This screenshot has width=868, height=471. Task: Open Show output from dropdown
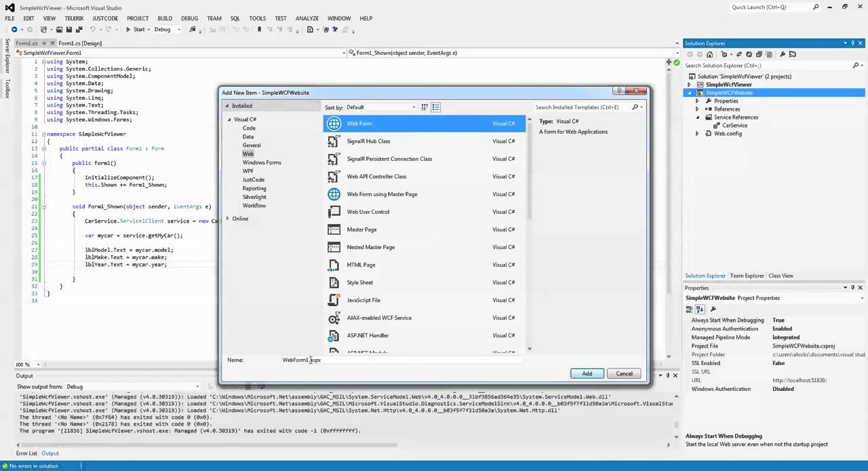133,387
